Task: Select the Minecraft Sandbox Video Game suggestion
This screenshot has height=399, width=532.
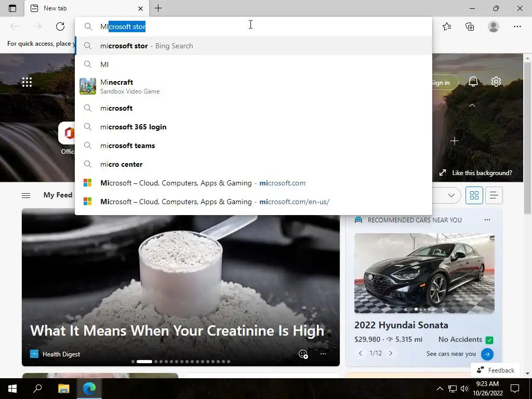Action: coord(254,86)
